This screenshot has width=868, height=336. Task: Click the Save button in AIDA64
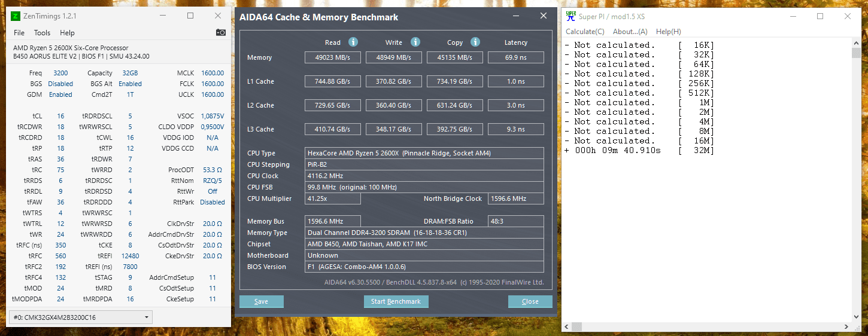(261, 301)
